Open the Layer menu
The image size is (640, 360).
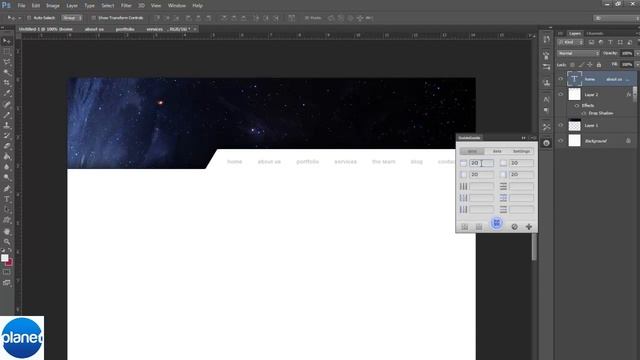coord(72,6)
